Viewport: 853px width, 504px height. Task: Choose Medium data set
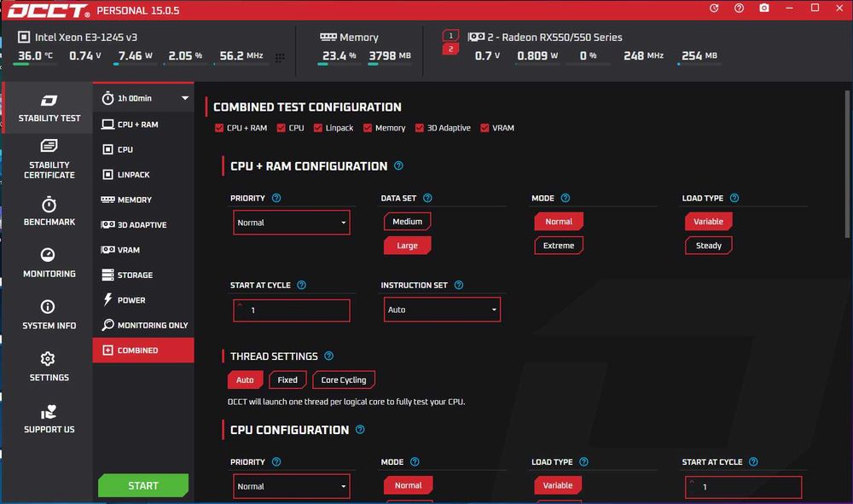(408, 221)
